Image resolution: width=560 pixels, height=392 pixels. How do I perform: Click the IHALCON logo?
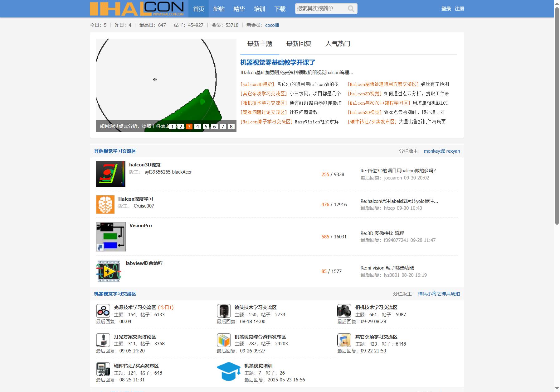coord(137,9)
